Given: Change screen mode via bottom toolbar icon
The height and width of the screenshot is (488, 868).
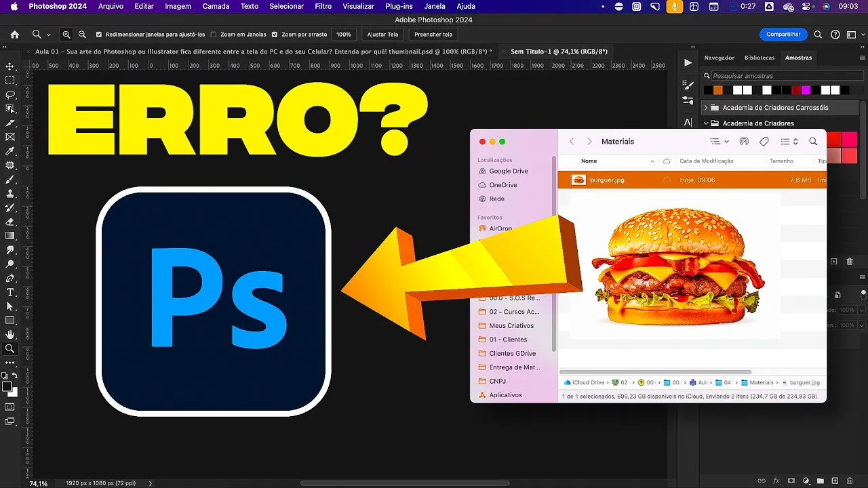Looking at the screenshot, I should click(9, 421).
